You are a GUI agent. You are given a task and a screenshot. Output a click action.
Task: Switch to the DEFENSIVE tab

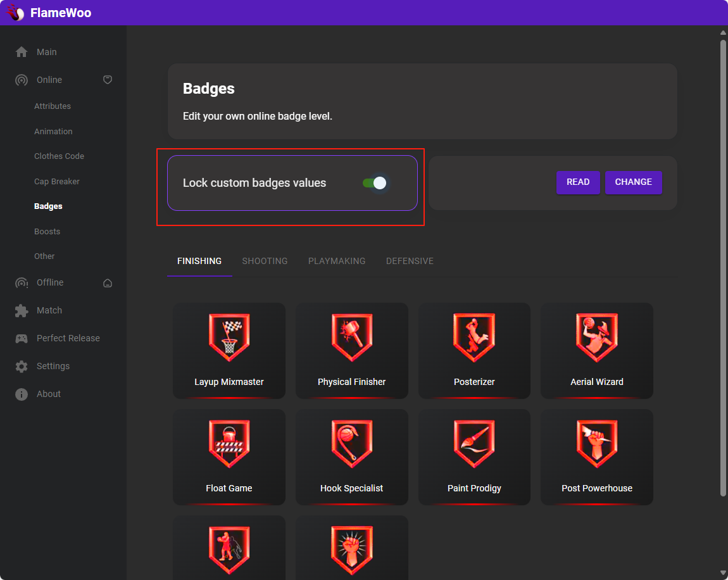click(410, 262)
